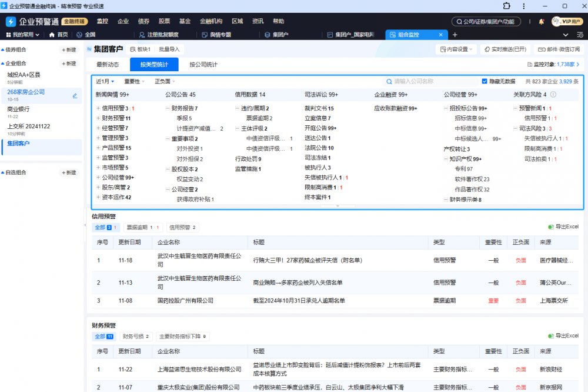Open article 行贿大三甲 27家药械企被评失信
Screen dimensions: 588x392
308,260
